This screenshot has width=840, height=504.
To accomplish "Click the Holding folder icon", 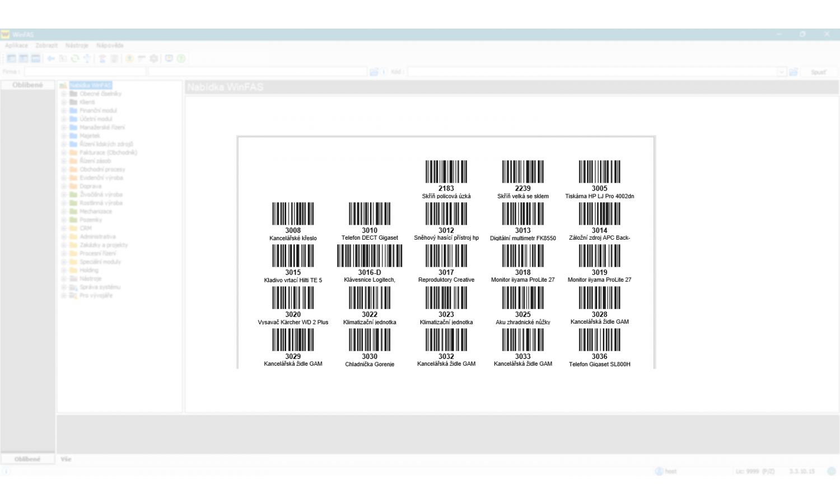I will tap(73, 270).
